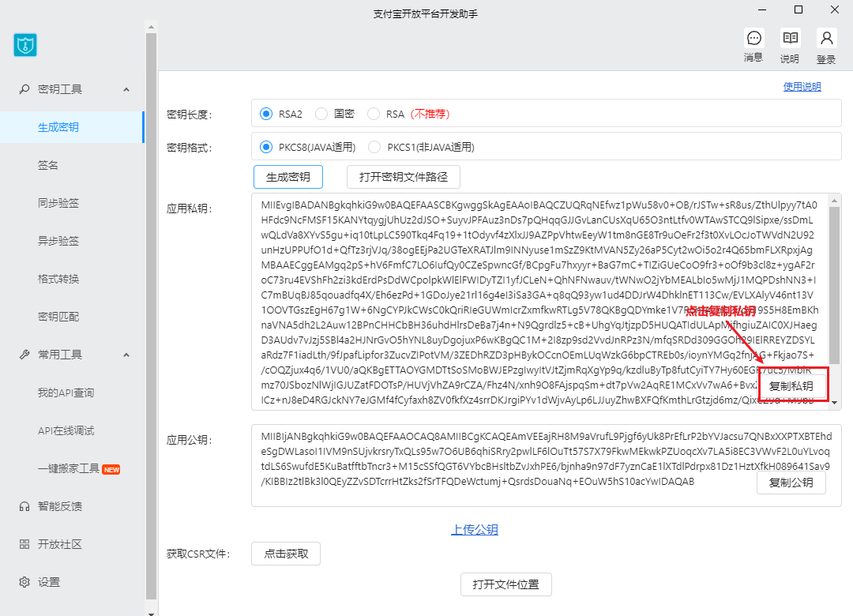
Task: Click the 支付宝开放平台开发助手 window title
Action: (426, 14)
